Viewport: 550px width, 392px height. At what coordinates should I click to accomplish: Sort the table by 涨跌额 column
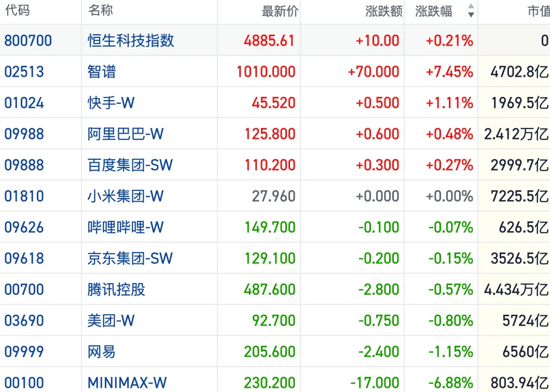(384, 11)
